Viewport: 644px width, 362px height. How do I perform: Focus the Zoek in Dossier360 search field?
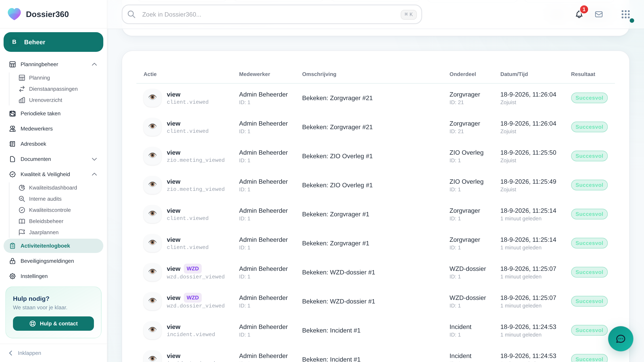coord(272,14)
